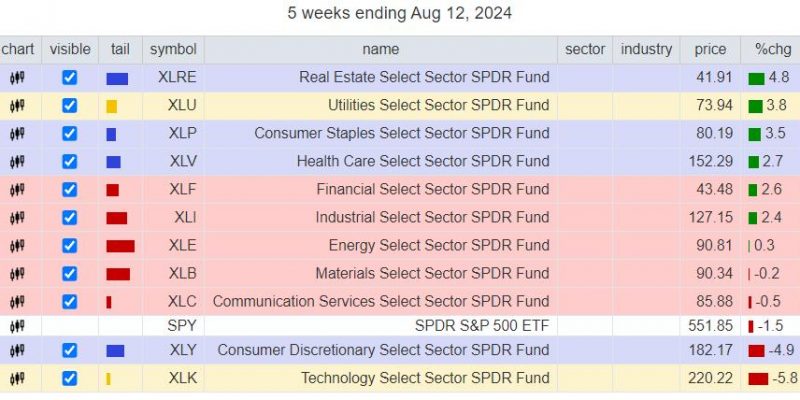Sort the table by symbol header
The height and width of the screenshot is (400, 800).
coord(173,49)
